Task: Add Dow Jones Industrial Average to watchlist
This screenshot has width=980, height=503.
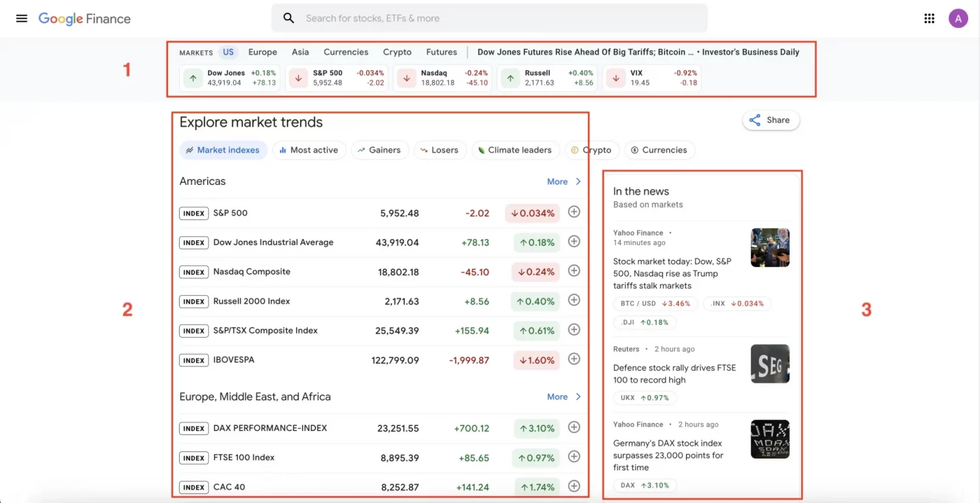Action: tap(574, 241)
